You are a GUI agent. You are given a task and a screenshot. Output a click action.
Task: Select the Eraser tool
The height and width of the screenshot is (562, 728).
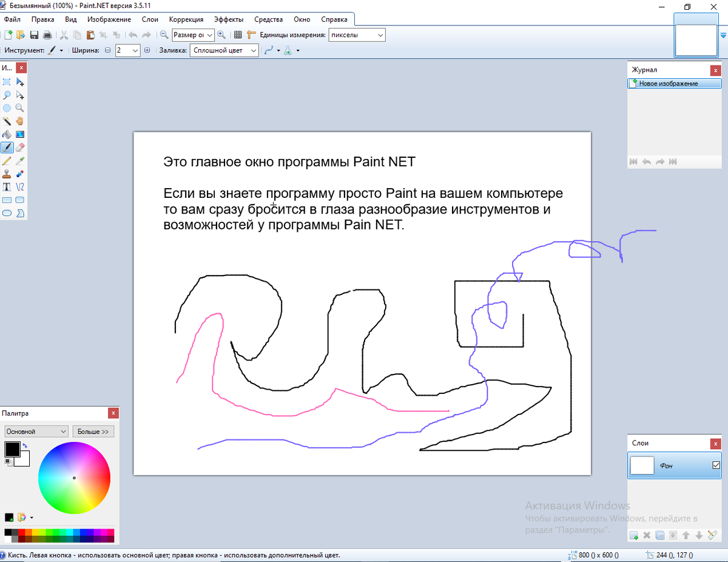point(20,147)
